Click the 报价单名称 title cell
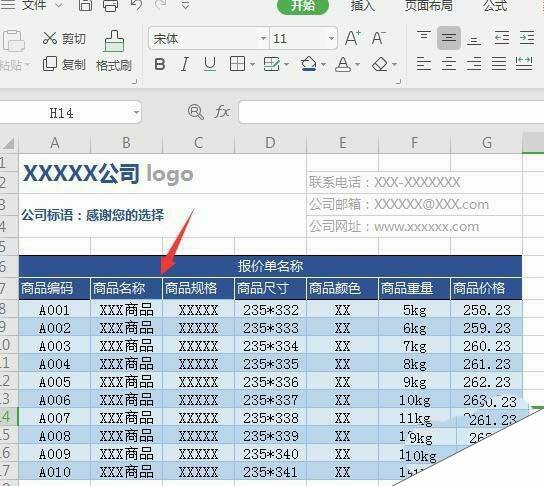Viewport: 544px width, 486px height. (270, 266)
